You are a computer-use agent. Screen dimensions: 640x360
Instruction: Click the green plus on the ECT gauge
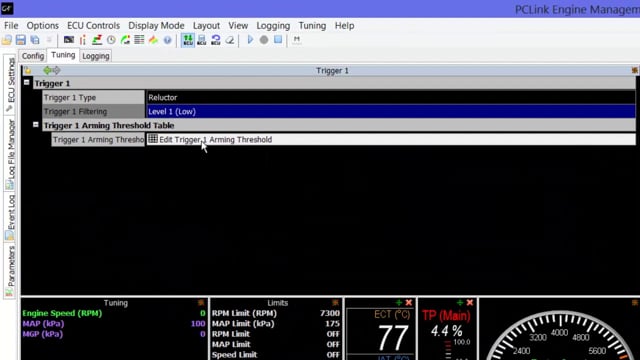click(399, 302)
